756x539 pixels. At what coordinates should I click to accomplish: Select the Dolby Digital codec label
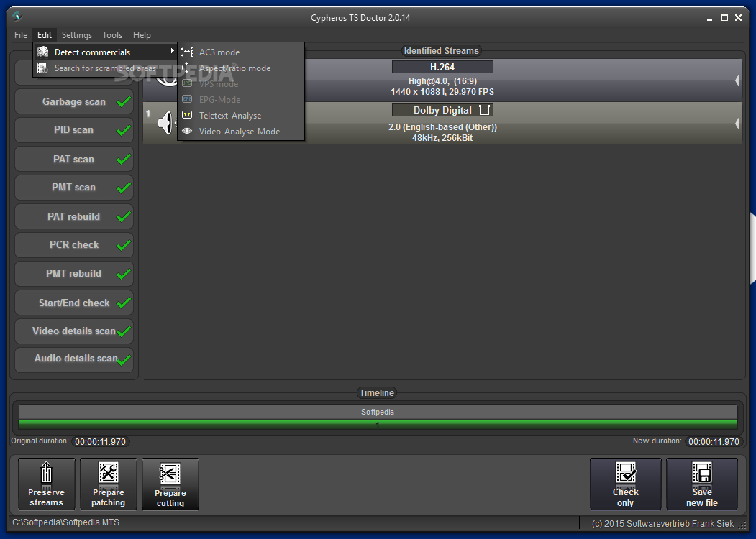click(442, 110)
